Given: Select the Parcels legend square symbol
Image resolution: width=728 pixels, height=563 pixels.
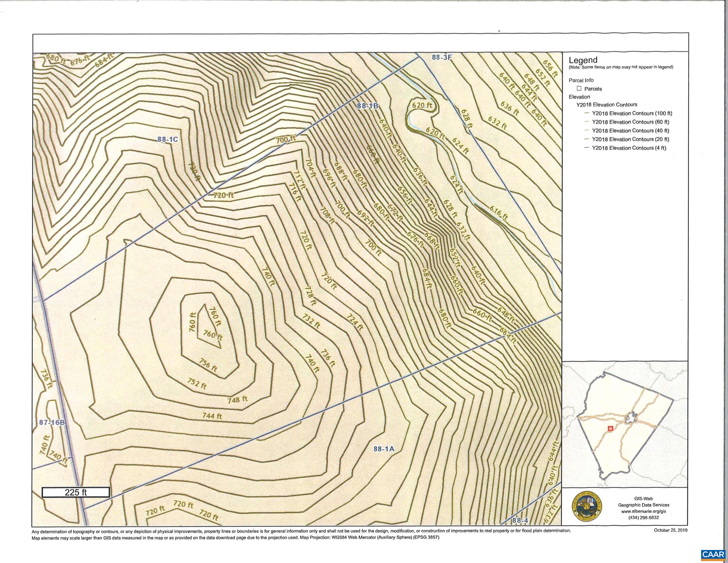Looking at the screenshot, I should pyautogui.click(x=579, y=88).
